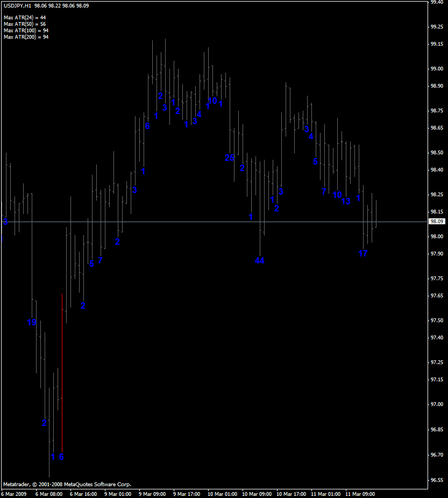Click the 97.00 price axis label
Image resolution: width=448 pixels, height=498 pixels.
(437, 404)
